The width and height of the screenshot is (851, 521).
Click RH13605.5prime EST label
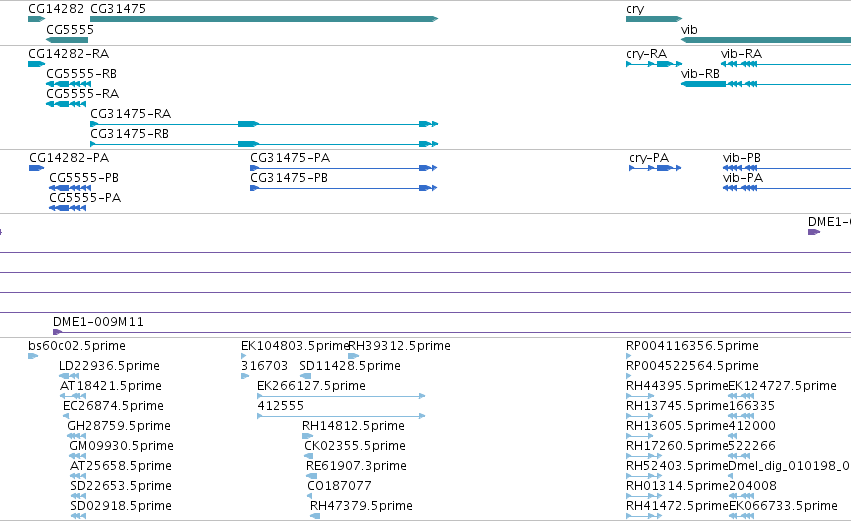pos(677,426)
